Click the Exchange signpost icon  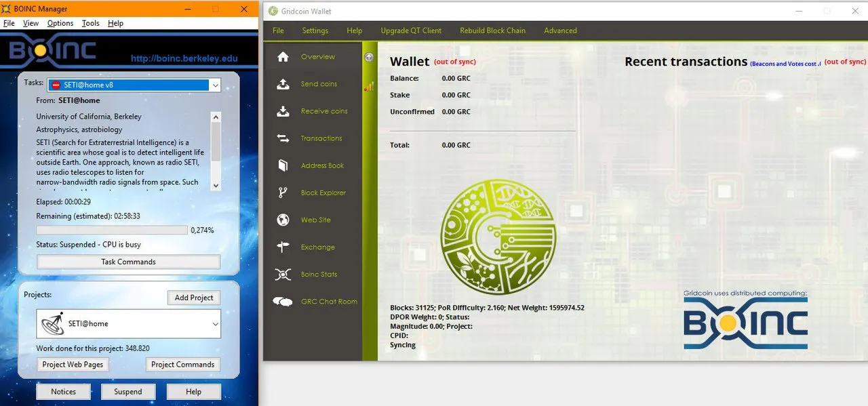(283, 247)
